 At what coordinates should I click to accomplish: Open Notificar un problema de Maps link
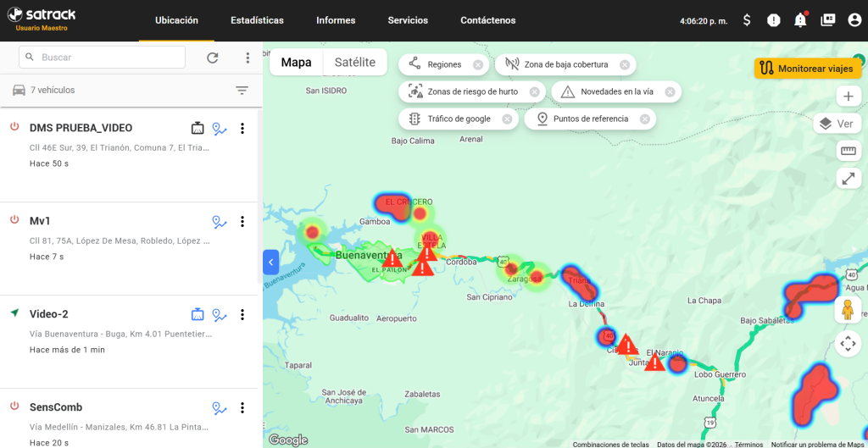(817, 444)
